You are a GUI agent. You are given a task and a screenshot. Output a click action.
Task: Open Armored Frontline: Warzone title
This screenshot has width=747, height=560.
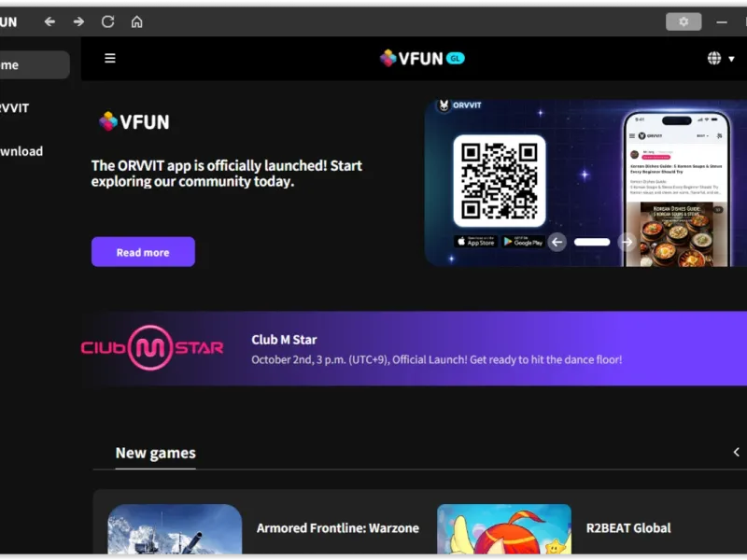point(338,528)
